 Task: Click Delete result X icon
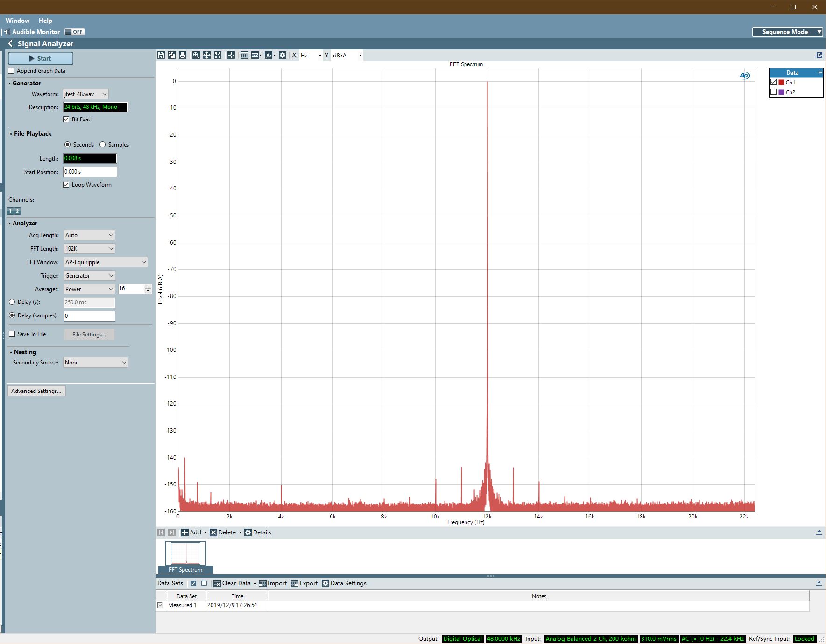click(213, 532)
